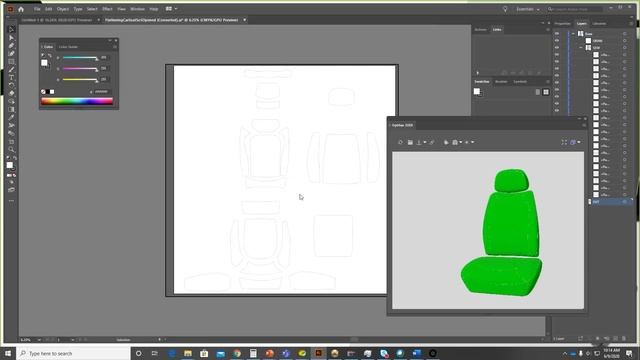Switch to the Actions tab
This screenshot has width=640, height=360.
480,29
